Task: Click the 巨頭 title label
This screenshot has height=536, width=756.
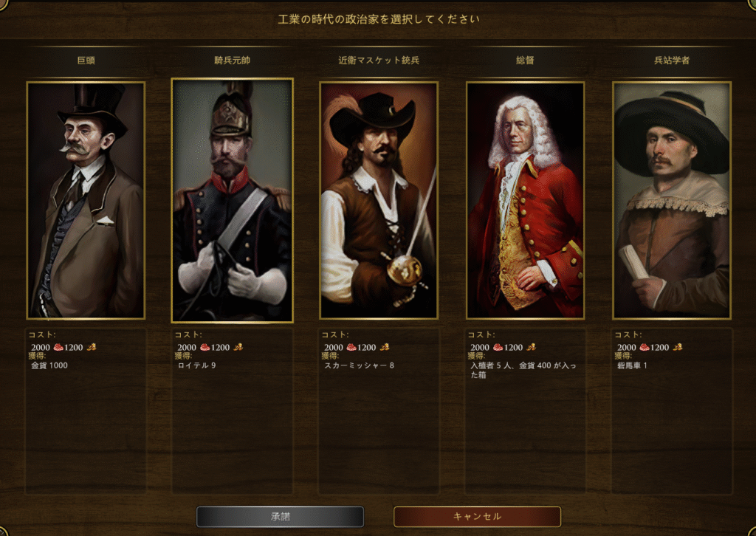Action: 86,61
